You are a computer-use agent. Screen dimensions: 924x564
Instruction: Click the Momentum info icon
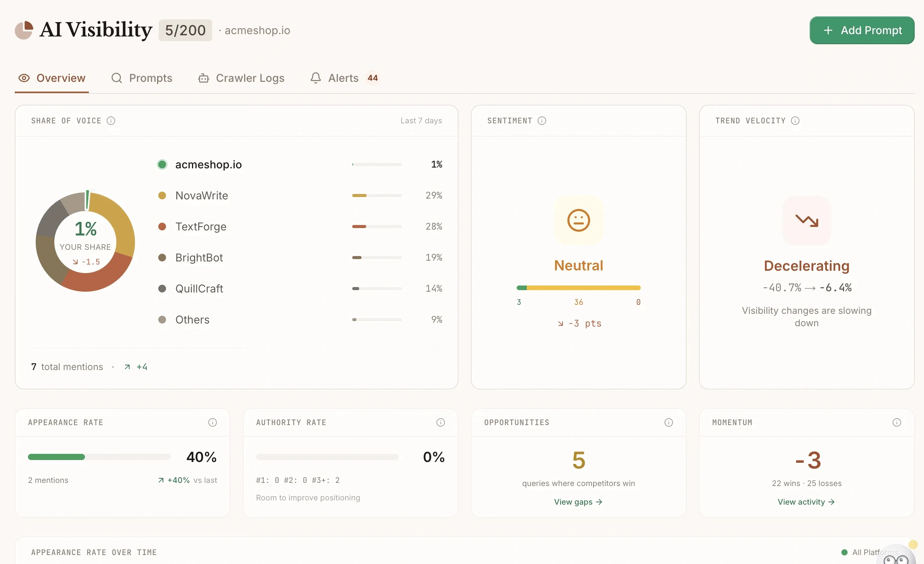pyautogui.click(x=896, y=422)
